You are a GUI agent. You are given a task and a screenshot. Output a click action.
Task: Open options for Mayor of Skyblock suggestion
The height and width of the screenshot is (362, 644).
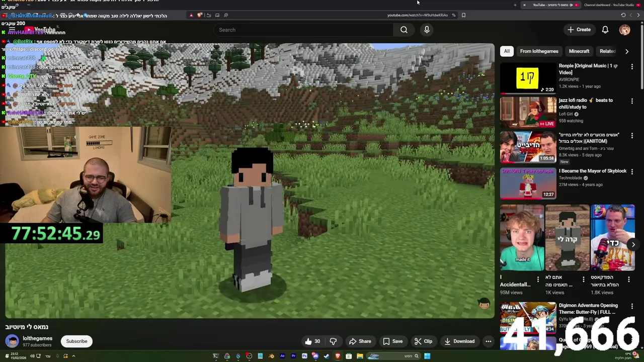pos(632,171)
